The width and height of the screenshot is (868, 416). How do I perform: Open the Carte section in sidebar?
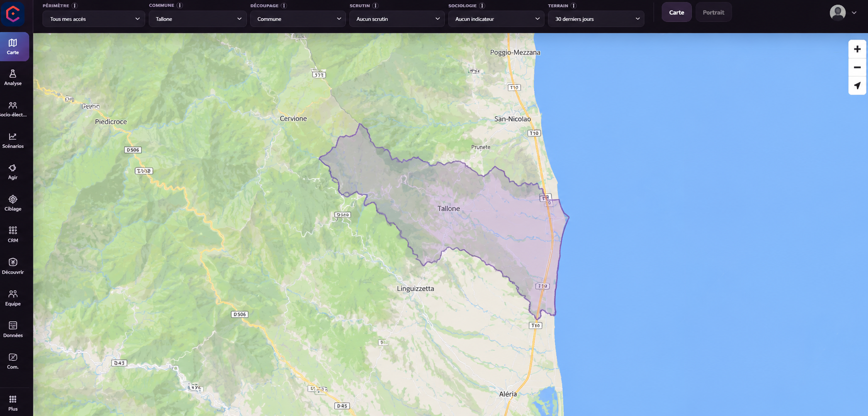pos(13,46)
